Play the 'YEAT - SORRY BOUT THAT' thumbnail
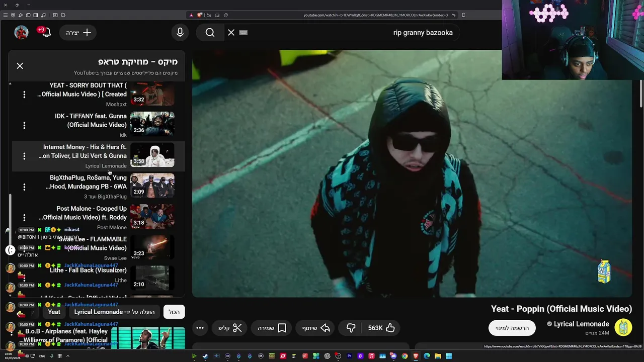The image size is (644, 362). pyautogui.click(x=152, y=95)
